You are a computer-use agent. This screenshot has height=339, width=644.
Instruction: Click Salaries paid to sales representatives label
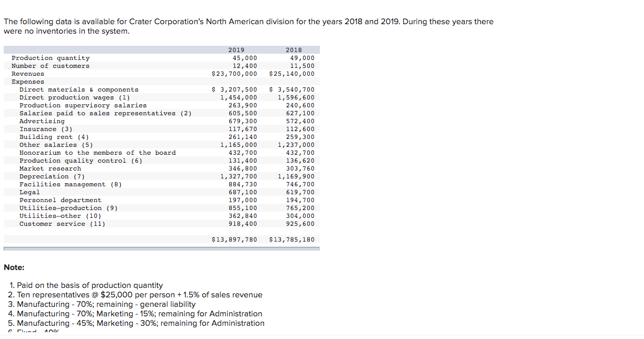coord(105,113)
